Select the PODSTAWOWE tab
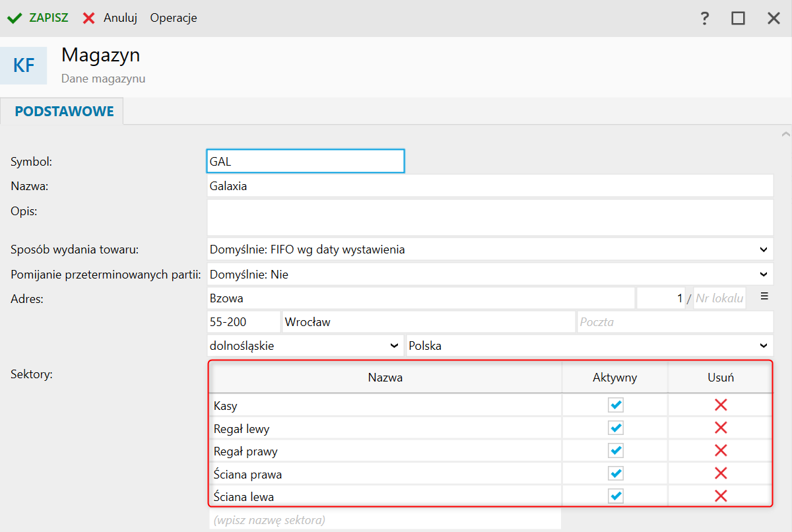 point(64,112)
